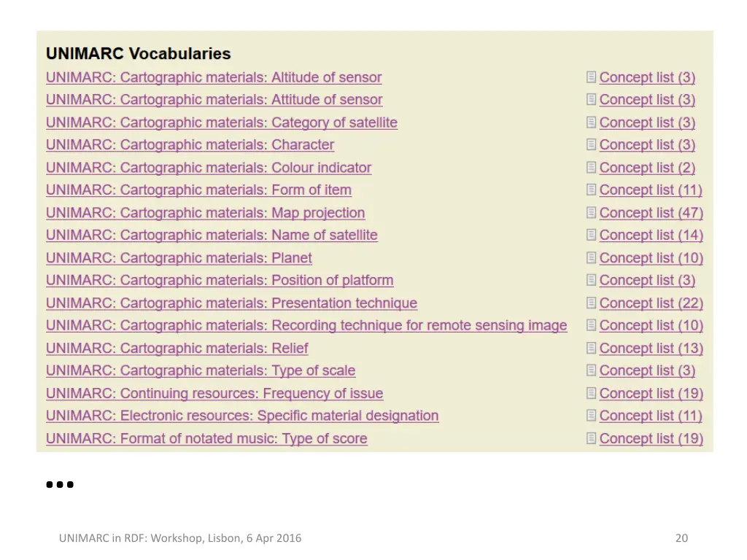Click list icon beside Map projection row
This screenshot has height=560, width=747.
click(x=591, y=212)
